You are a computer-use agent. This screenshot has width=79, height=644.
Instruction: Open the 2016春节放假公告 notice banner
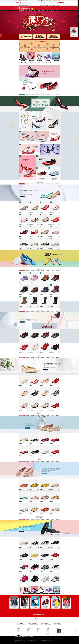(40, 46)
